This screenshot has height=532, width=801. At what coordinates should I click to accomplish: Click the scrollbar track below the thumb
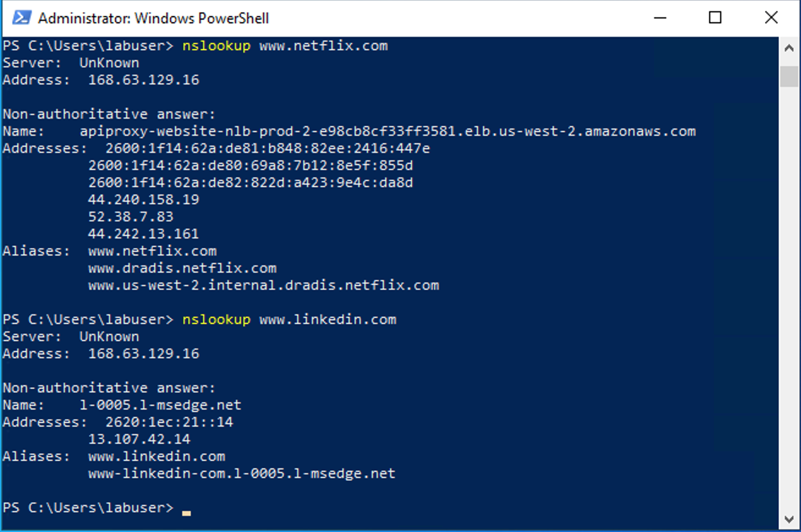click(789, 306)
